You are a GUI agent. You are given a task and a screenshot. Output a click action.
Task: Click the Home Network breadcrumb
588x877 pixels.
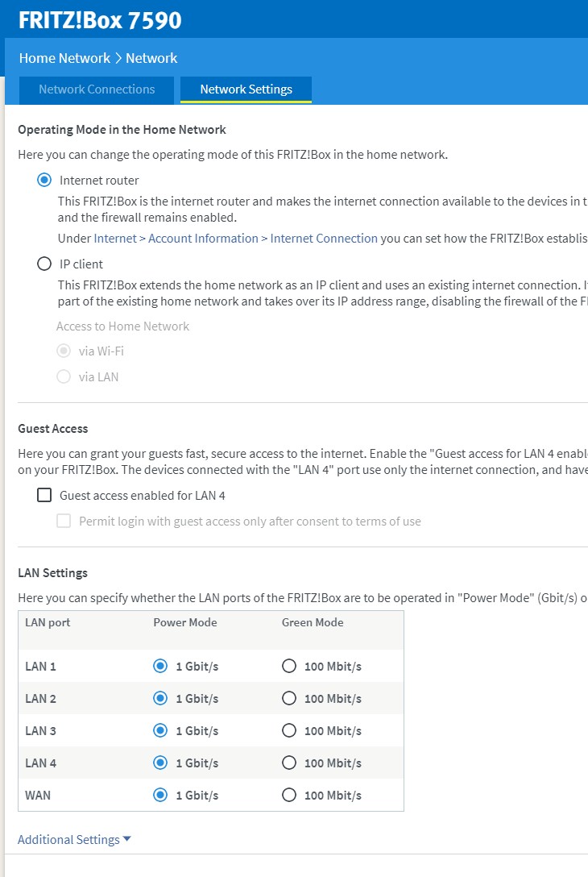click(64, 58)
